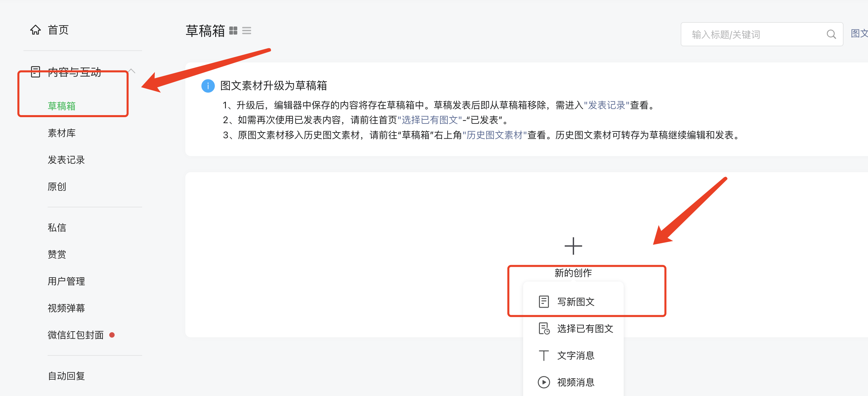Switch to grid view icon
Image resolution: width=868 pixels, height=396 pixels.
(x=233, y=31)
